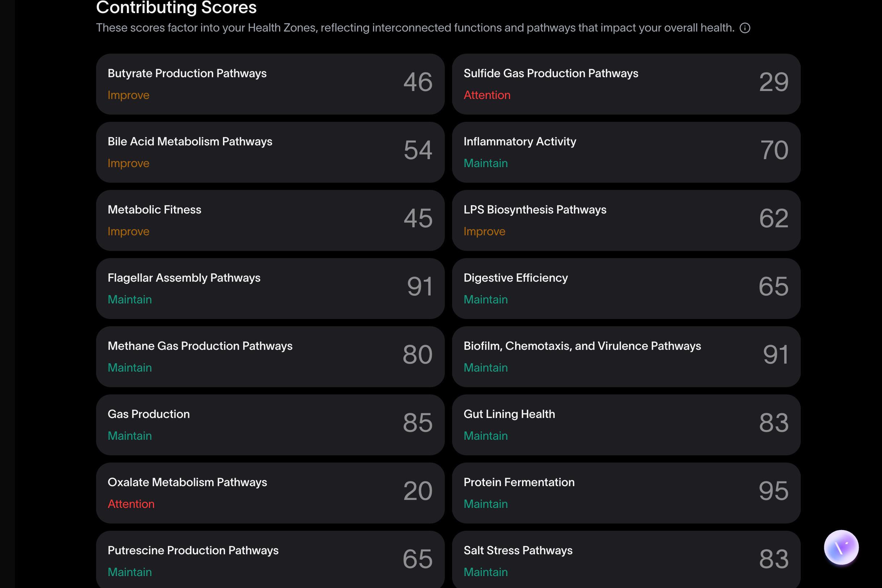Viewport: 882px width, 588px height.
Task: Click the Maintain label under Protein Fermentation
Action: pyautogui.click(x=486, y=504)
